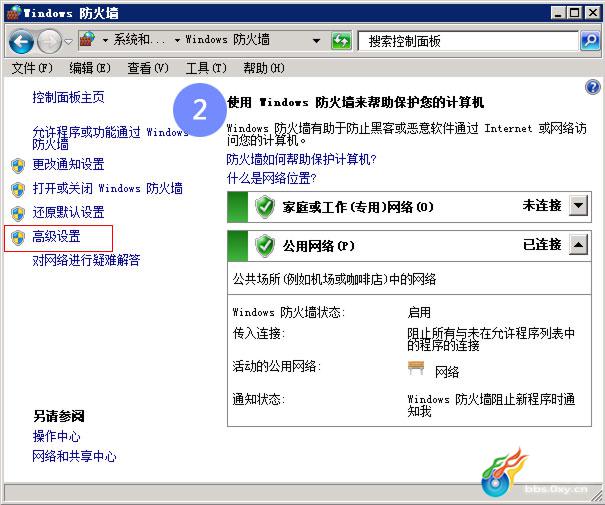Image resolution: width=605 pixels, height=505 pixels.
Task: Go to 控制面板主页
Action: tap(68, 97)
